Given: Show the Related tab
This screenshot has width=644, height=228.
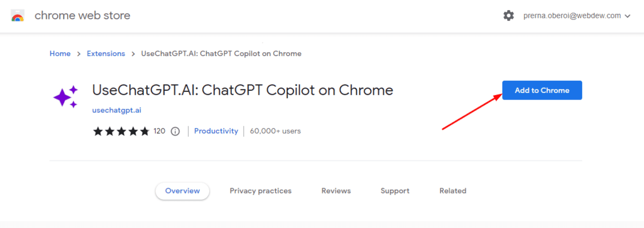Looking at the screenshot, I should click(453, 191).
